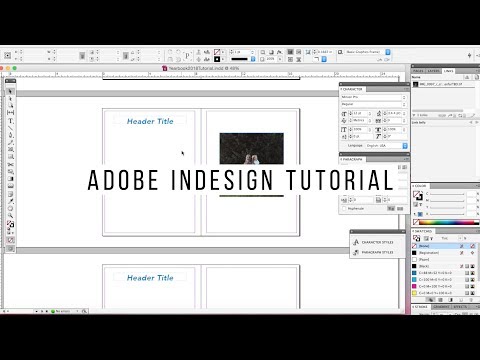Select the Gradient Swatch tool
The height and width of the screenshot is (360, 480).
pos(10,179)
